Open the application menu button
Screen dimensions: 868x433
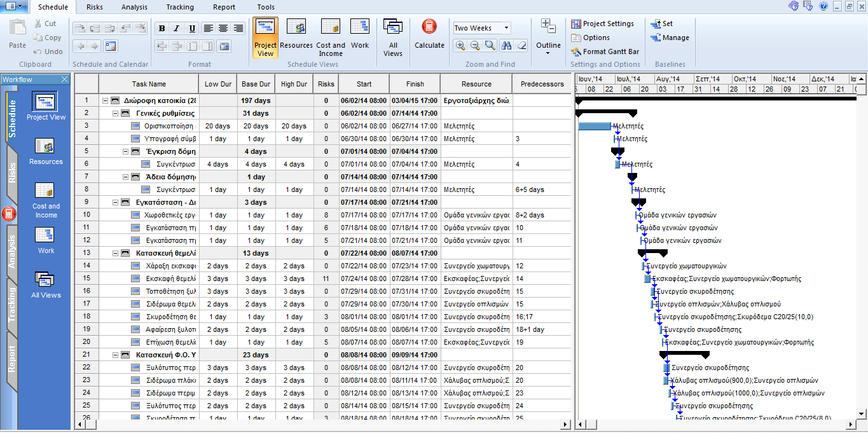tap(13, 6)
